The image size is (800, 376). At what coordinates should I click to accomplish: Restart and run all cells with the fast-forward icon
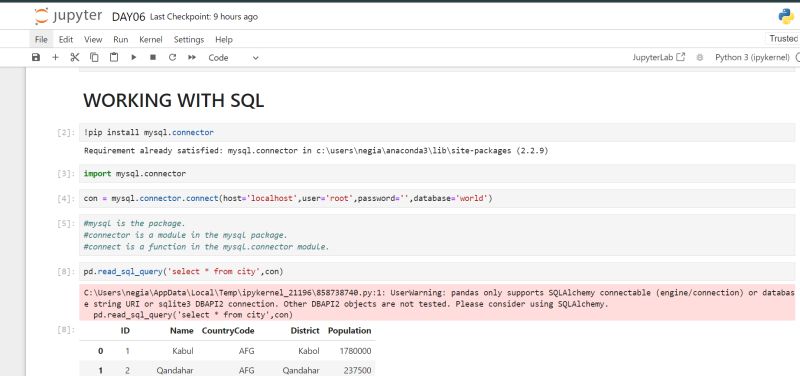pyautogui.click(x=192, y=58)
